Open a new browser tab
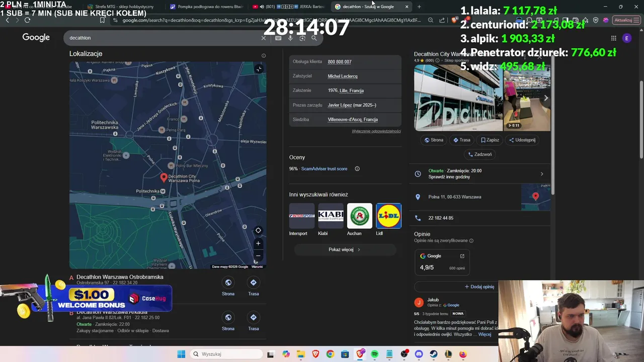 (419, 7)
